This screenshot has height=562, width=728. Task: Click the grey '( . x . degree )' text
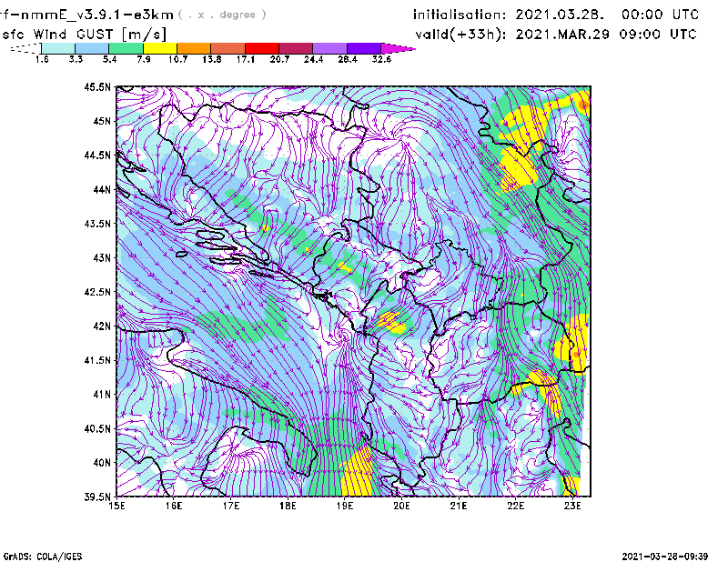(222, 15)
